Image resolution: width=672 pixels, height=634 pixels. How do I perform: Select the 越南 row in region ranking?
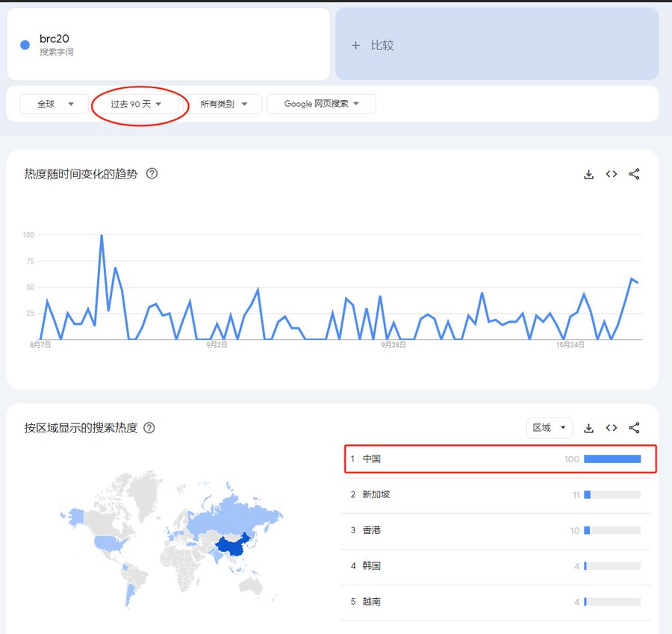496,602
